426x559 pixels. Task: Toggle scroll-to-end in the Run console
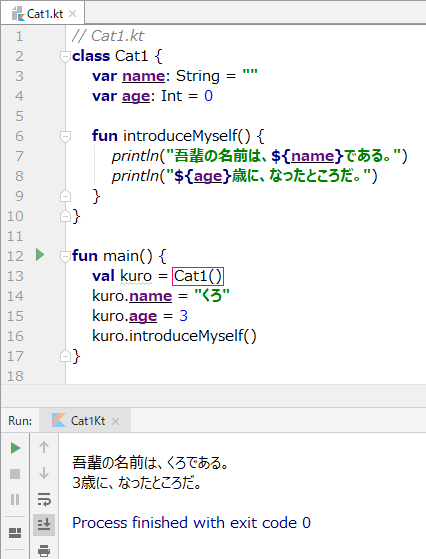coord(44,524)
